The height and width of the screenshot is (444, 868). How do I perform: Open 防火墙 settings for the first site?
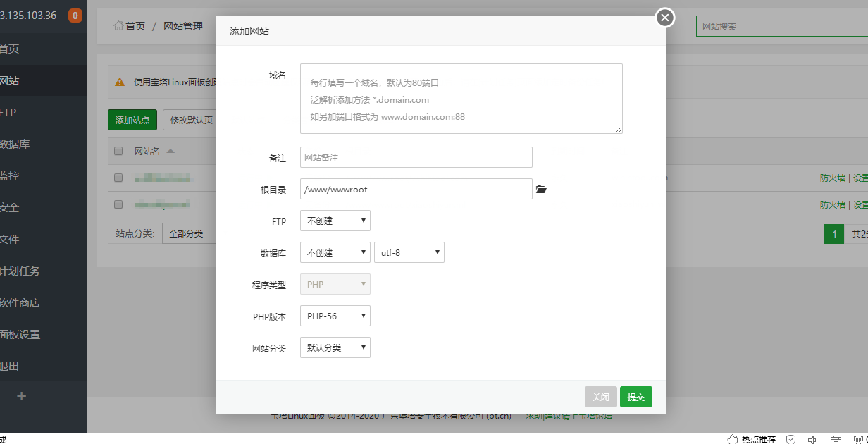pyautogui.click(x=832, y=178)
